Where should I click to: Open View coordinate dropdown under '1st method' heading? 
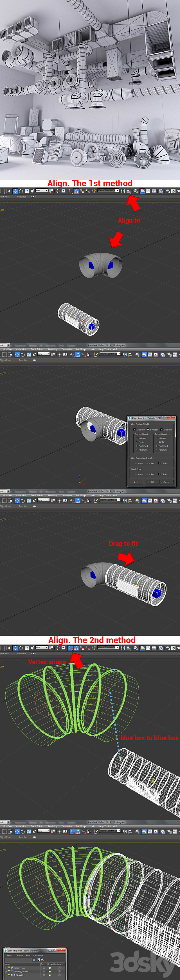[42, 191]
